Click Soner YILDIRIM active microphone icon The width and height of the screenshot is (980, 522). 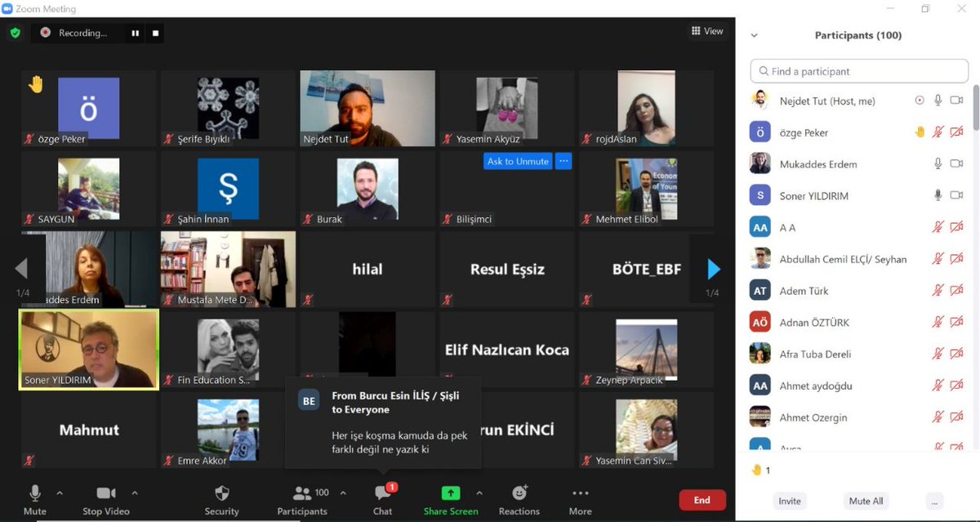pyautogui.click(x=938, y=195)
